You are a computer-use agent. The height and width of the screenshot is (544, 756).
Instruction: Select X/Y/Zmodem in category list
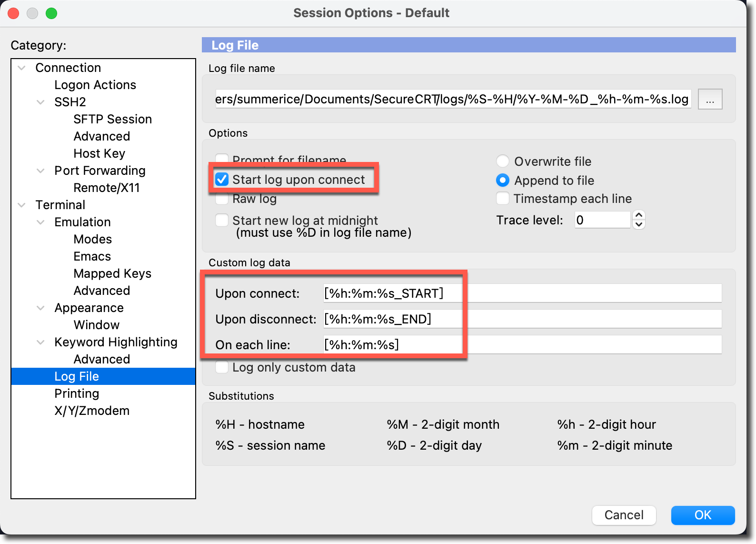point(92,411)
